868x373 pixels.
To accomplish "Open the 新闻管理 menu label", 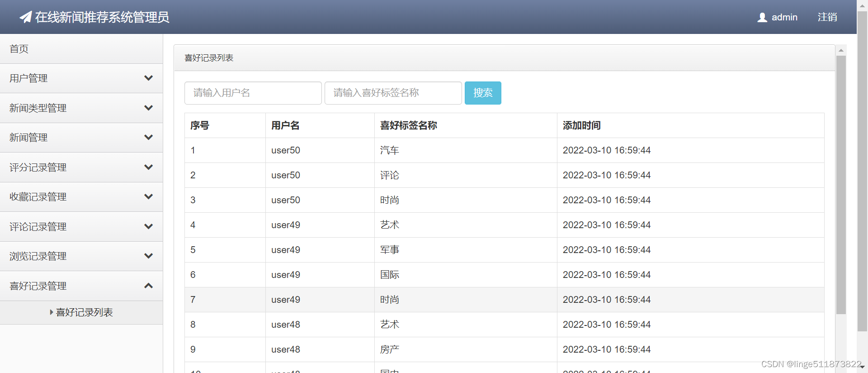I will point(28,138).
